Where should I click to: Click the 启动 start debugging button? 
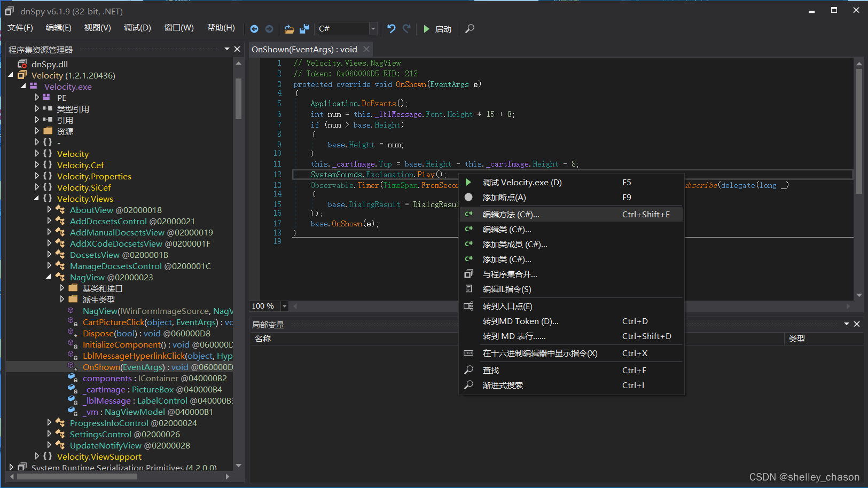point(437,29)
